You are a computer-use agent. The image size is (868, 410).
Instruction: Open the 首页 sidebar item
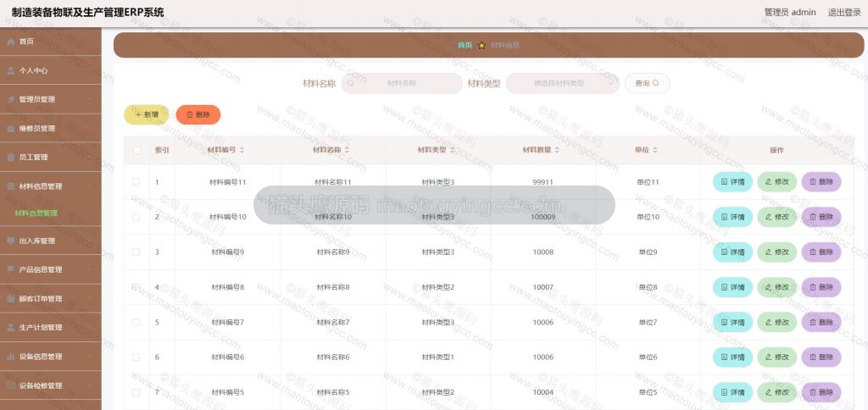(50, 42)
